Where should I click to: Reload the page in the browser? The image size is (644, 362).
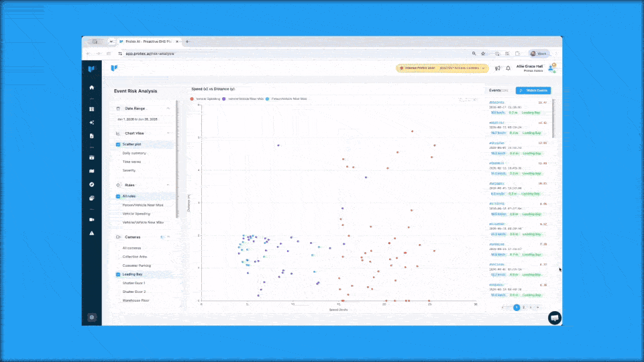point(109,54)
